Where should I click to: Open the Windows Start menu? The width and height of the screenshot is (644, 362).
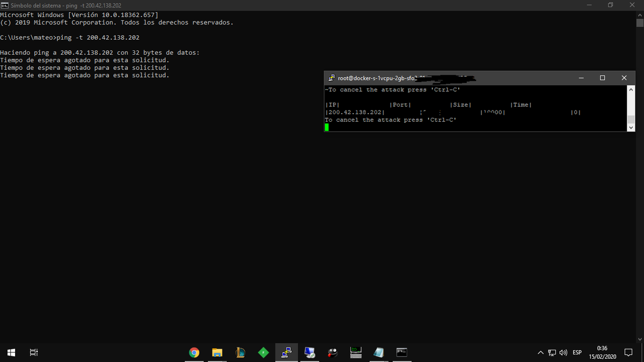(11, 352)
